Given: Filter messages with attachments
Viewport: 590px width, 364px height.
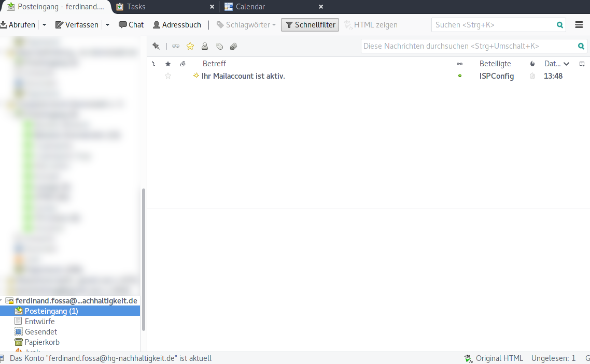Looking at the screenshot, I should click(x=234, y=47).
